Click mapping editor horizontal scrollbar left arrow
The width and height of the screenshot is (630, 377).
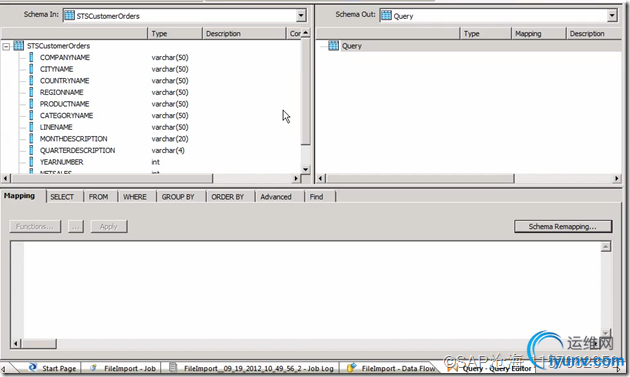(16, 343)
